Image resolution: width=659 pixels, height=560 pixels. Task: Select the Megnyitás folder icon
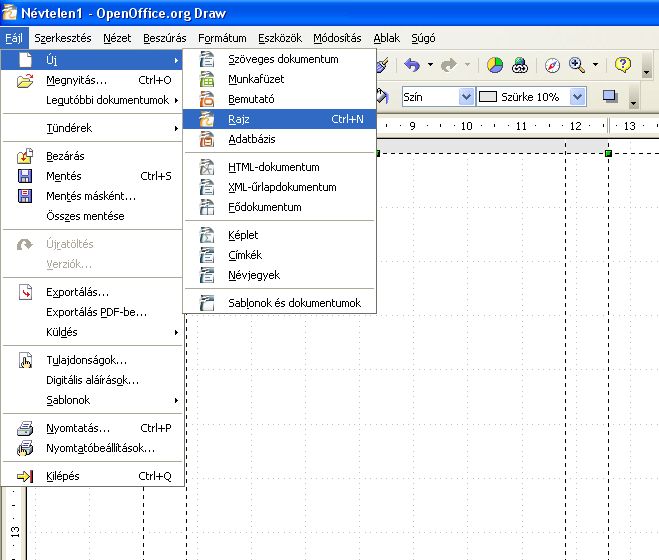[25, 80]
